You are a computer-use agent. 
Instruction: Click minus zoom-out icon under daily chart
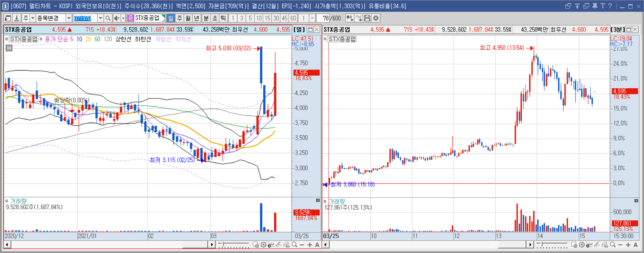[302, 245]
